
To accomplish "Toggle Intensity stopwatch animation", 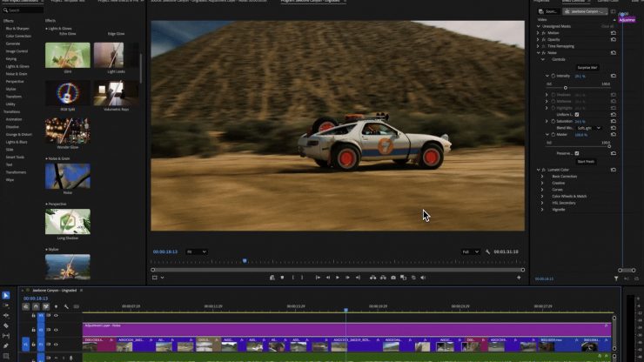I will click(553, 76).
